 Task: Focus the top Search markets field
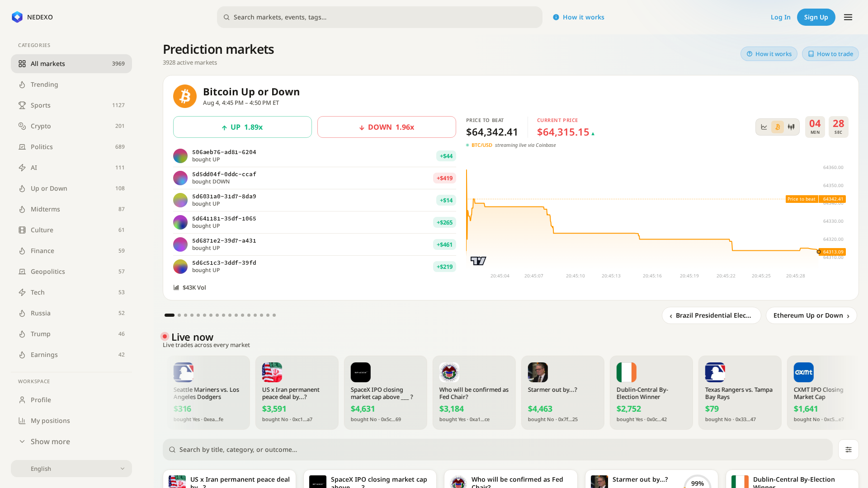tap(380, 17)
